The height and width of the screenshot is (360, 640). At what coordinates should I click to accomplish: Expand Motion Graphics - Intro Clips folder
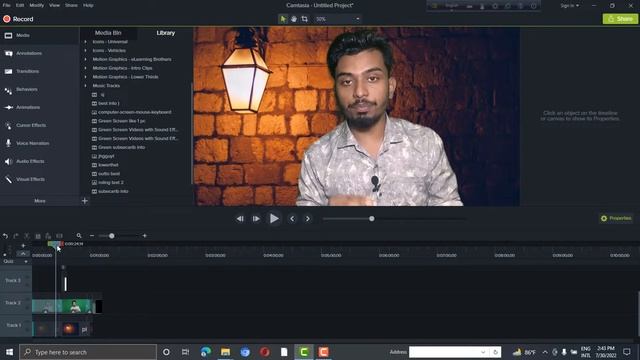(85, 68)
